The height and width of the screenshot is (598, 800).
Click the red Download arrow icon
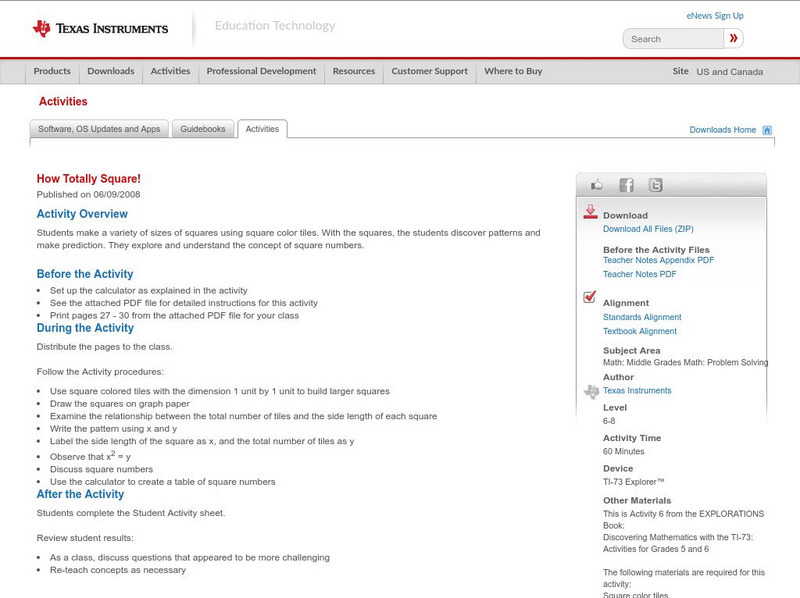coord(590,212)
